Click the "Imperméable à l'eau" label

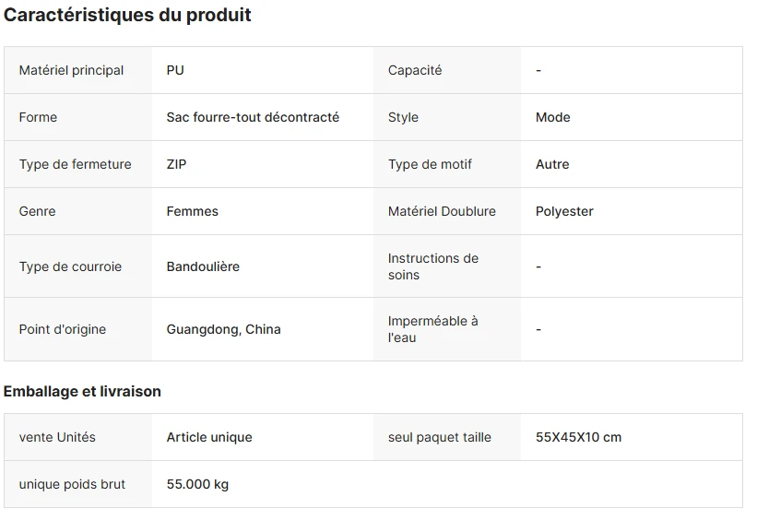[x=433, y=329]
